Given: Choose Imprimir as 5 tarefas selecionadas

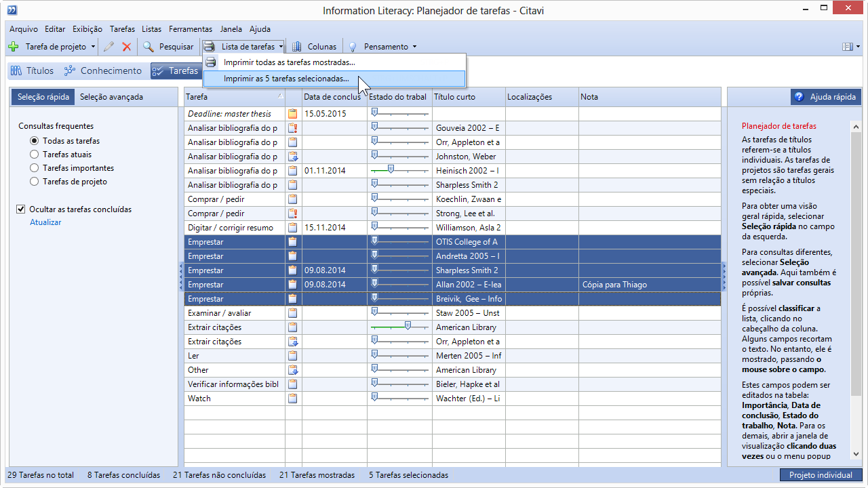Looking at the screenshot, I should [334, 79].
